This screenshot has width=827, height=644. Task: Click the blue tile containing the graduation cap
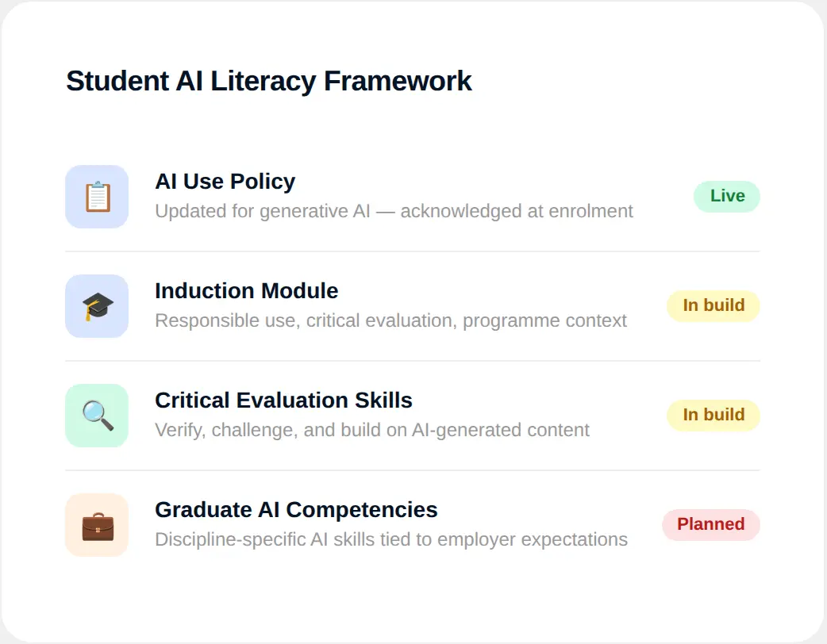[97, 305]
